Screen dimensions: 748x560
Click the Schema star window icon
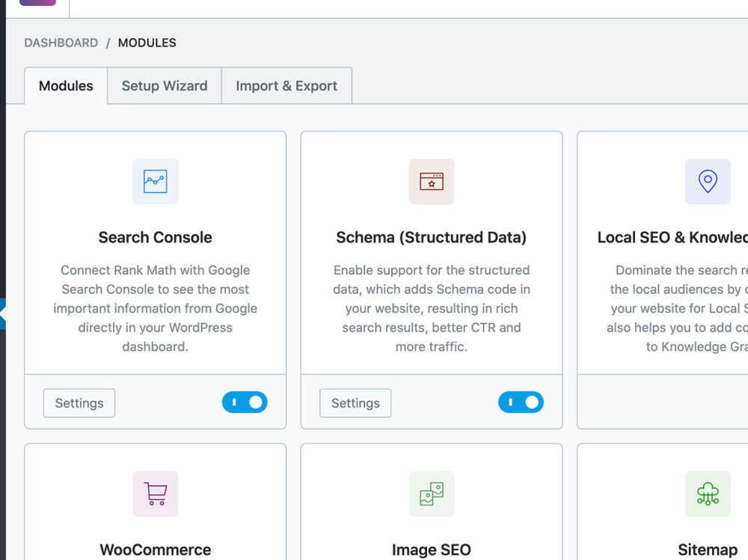pyautogui.click(x=432, y=182)
